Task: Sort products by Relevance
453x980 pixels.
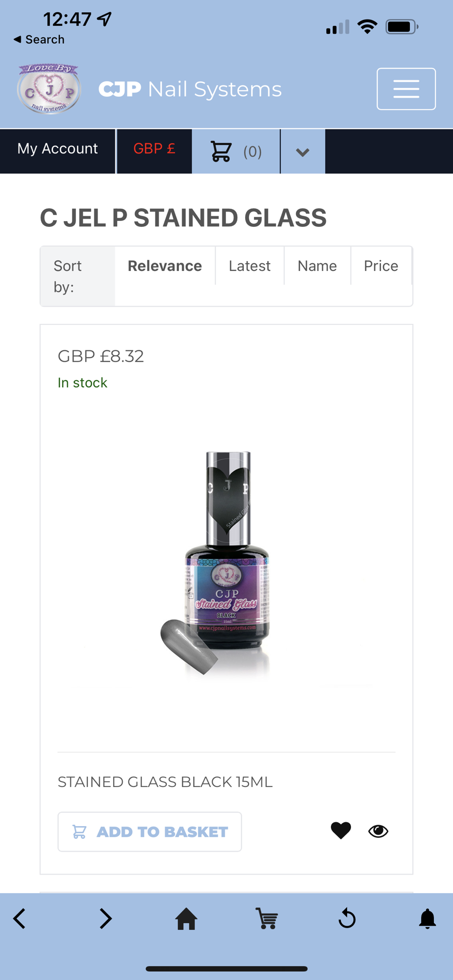Action: pyautogui.click(x=165, y=266)
